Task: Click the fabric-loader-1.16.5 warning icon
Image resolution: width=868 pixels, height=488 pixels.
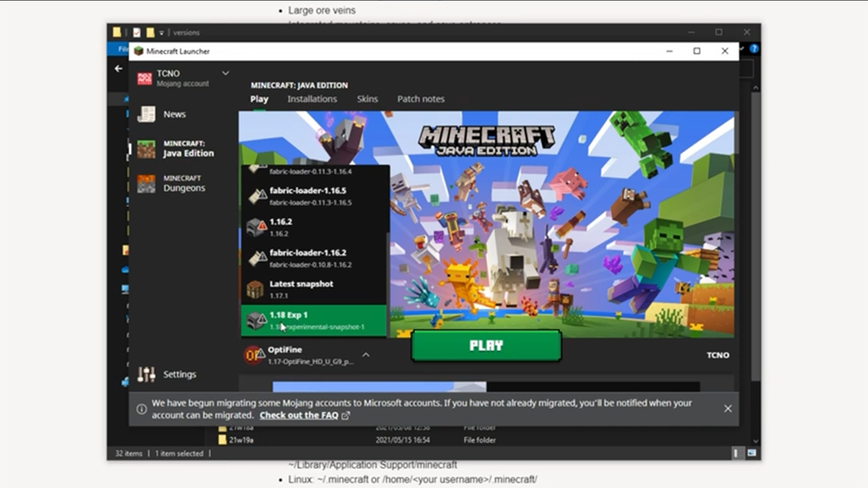Action: 257,195
